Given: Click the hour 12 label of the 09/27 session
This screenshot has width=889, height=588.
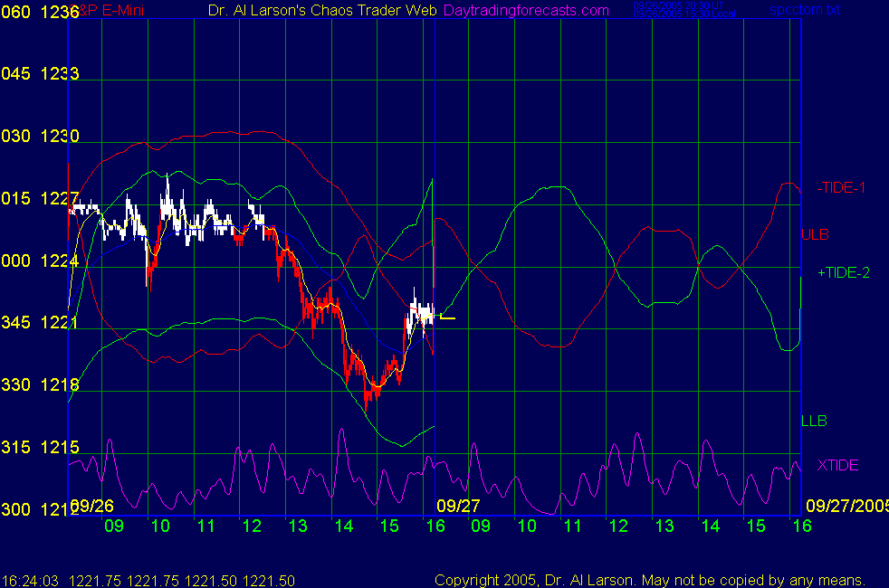Looking at the screenshot, I should tap(618, 526).
